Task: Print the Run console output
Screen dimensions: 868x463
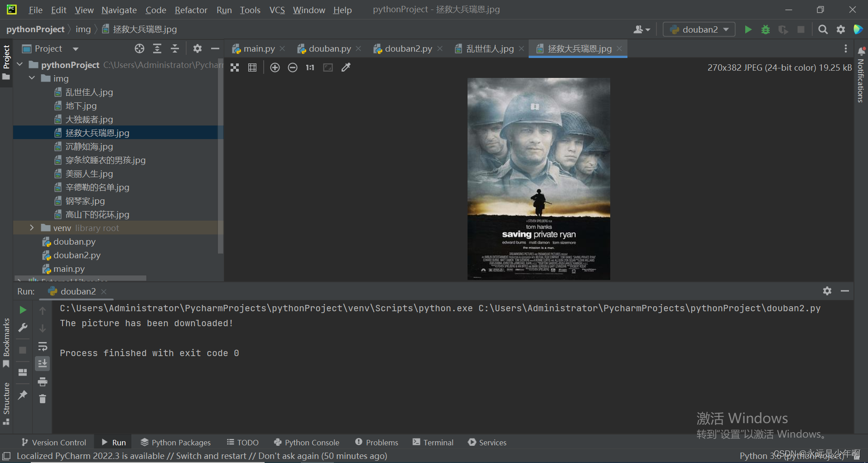Action: click(43, 381)
